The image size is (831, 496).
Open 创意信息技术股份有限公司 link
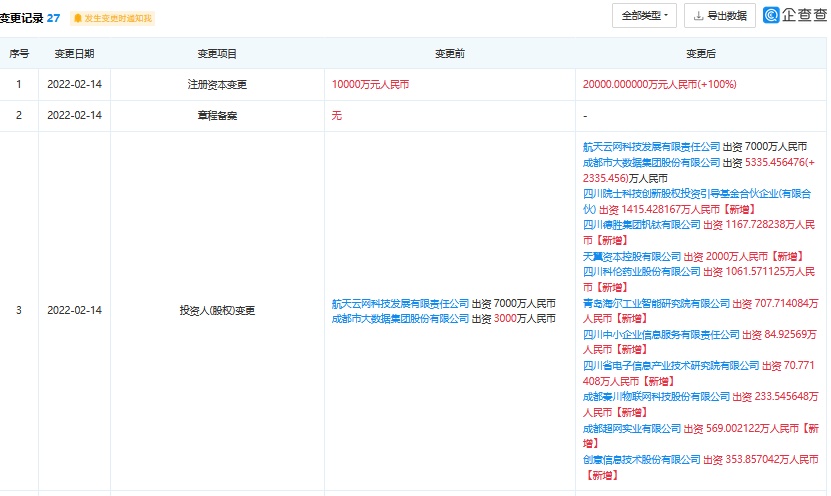(x=642, y=459)
